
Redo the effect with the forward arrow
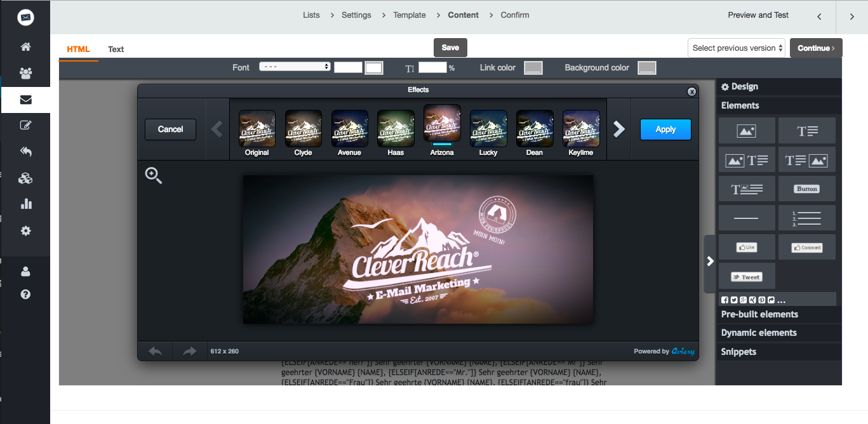pos(190,351)
